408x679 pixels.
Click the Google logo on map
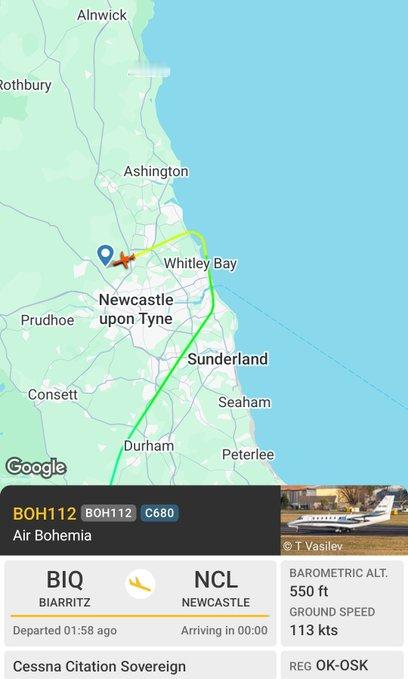point(36,468)
